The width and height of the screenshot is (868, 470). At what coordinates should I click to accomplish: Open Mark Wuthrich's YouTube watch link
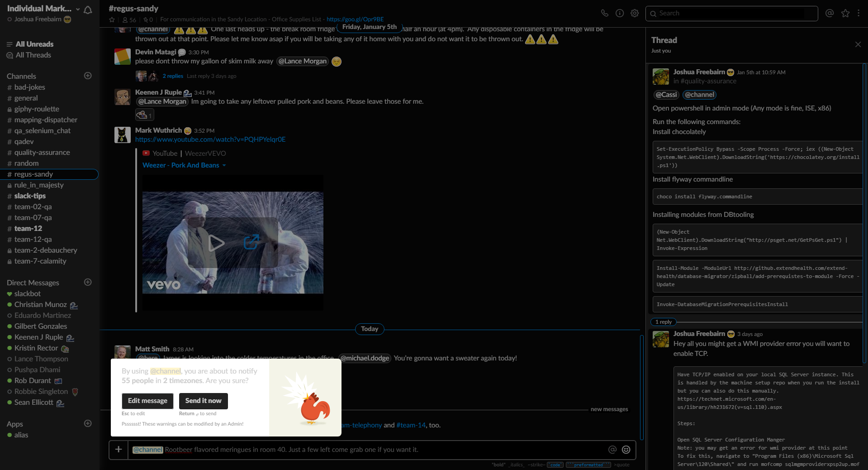(210, 139)
